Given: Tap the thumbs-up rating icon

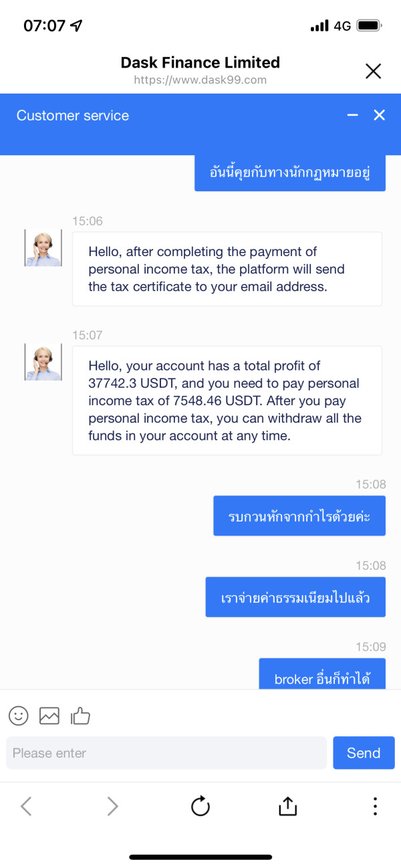Looking at the screenshot, I should click(x=80, y=716).
